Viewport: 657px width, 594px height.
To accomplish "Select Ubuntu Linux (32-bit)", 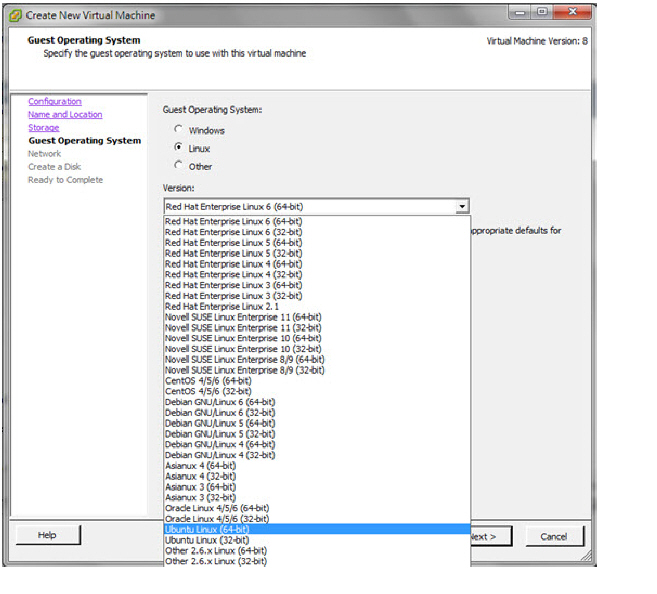I will pos(317,540).
